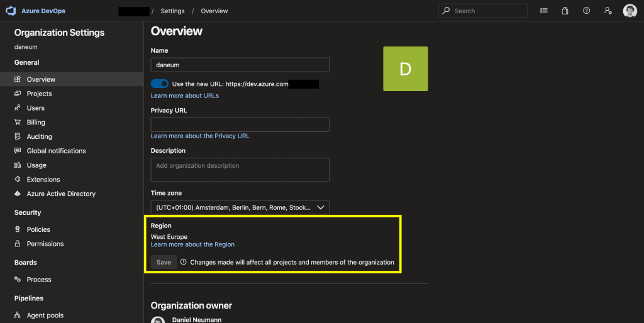Click the Policies icon
644x323 pixels.
point(17,229)
